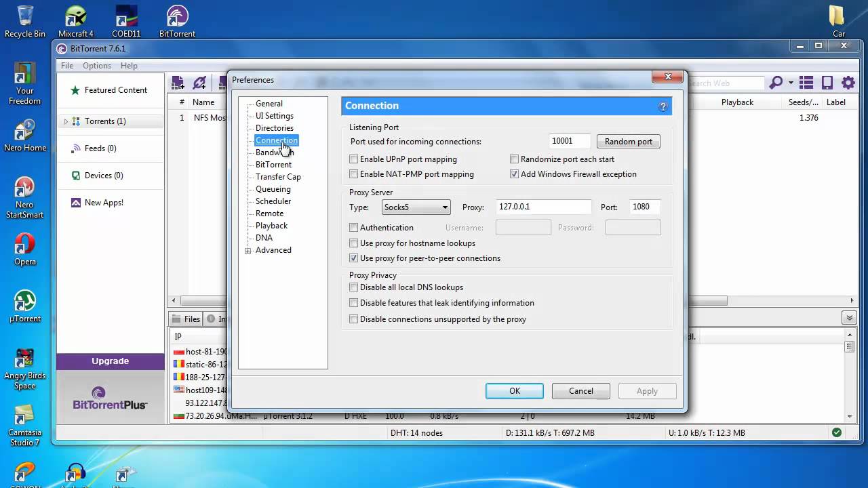
Task: Select Scheduler in preferences tree
Action: tap(273, 201)
